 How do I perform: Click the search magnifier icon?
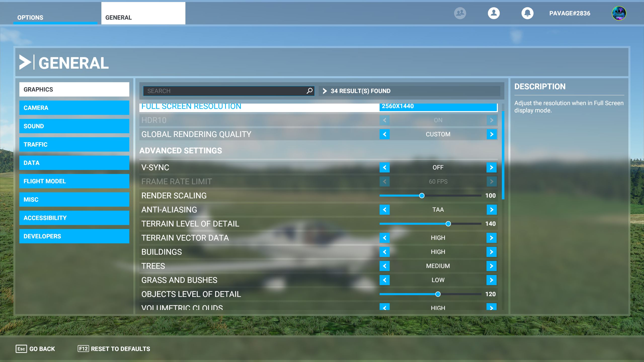309,91
